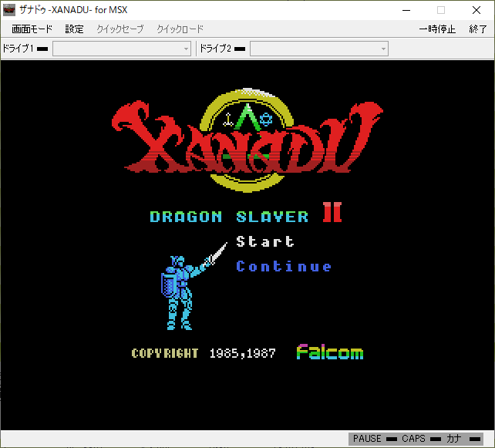The image size is (495, 448).
Task: Open the 画面モード menu
Action: click(x=32, y=29)
